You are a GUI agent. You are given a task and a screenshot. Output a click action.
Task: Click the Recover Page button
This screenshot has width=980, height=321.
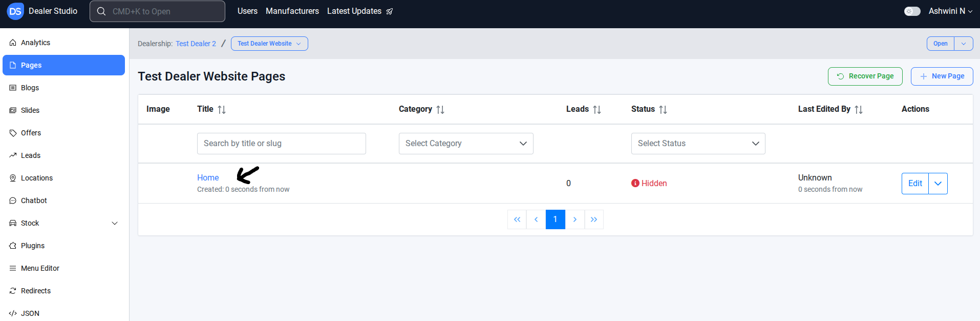coord(865,76)
